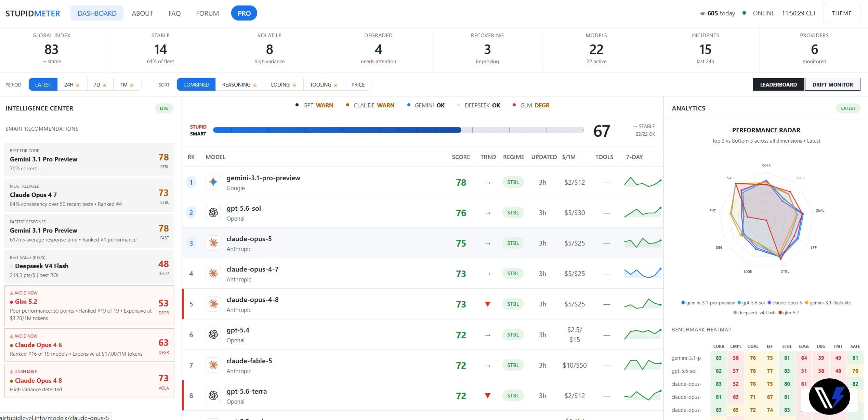Viewport: 868px width, 420px height.
Task: Click the red down-trend arrow for gpt-5.6-terra
Action: point(488,396)
